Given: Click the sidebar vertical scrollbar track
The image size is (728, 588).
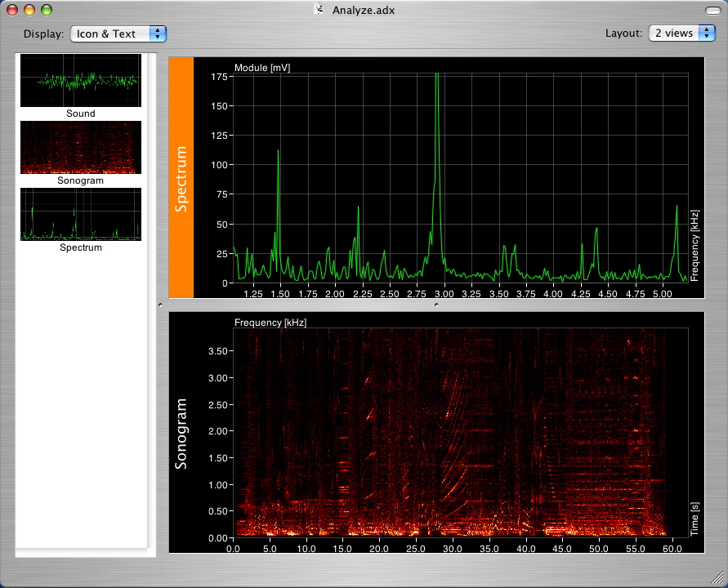Looking at the screenshot, I should pyautogui.click(x=151, y=300).
